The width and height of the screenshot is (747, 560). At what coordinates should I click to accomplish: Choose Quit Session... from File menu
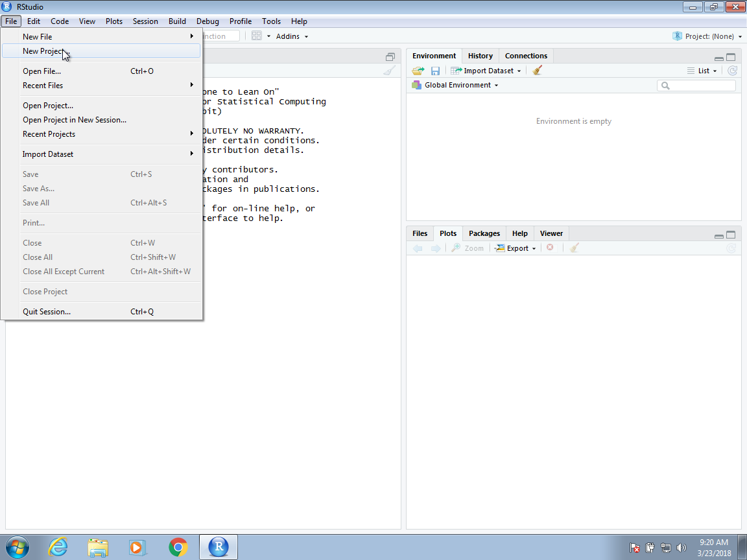(101, 311)
